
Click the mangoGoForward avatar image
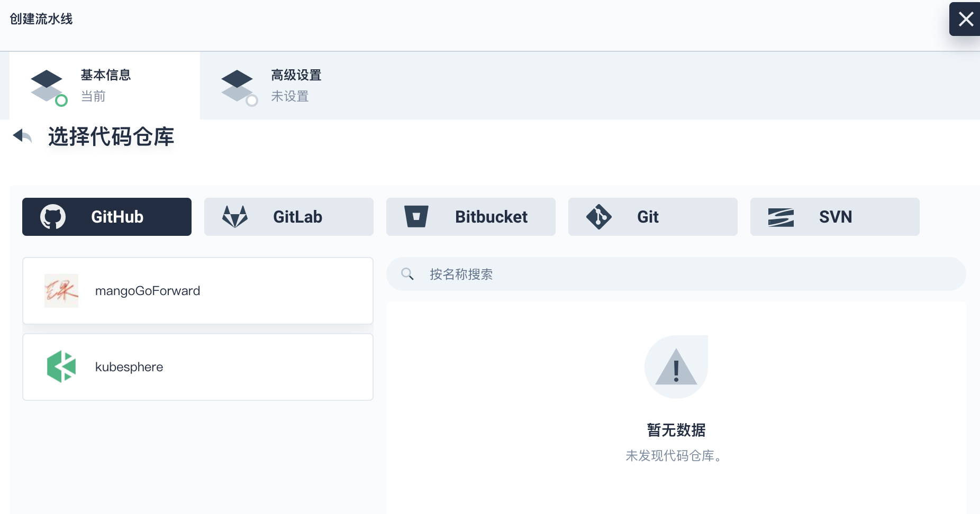point(61,290)
